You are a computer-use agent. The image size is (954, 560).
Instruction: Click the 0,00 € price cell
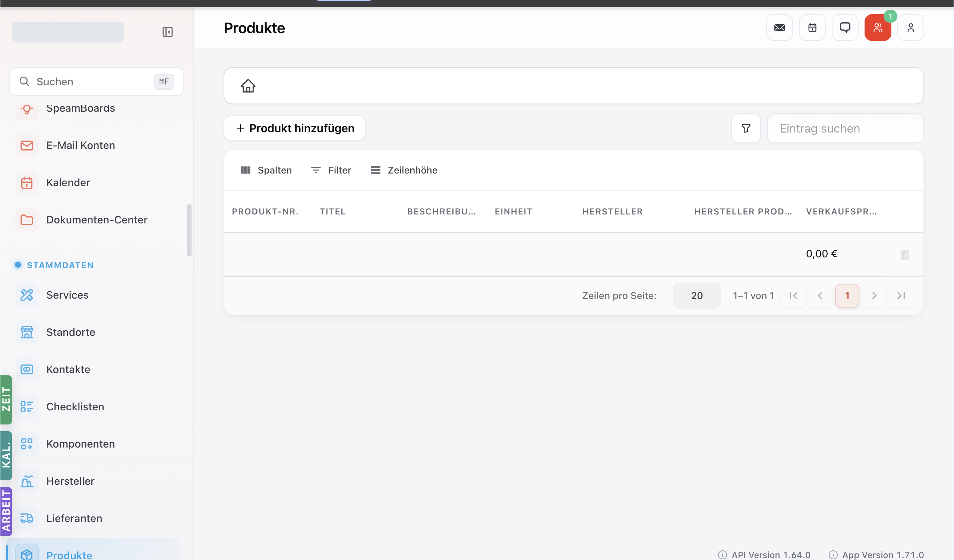point(822,254)
